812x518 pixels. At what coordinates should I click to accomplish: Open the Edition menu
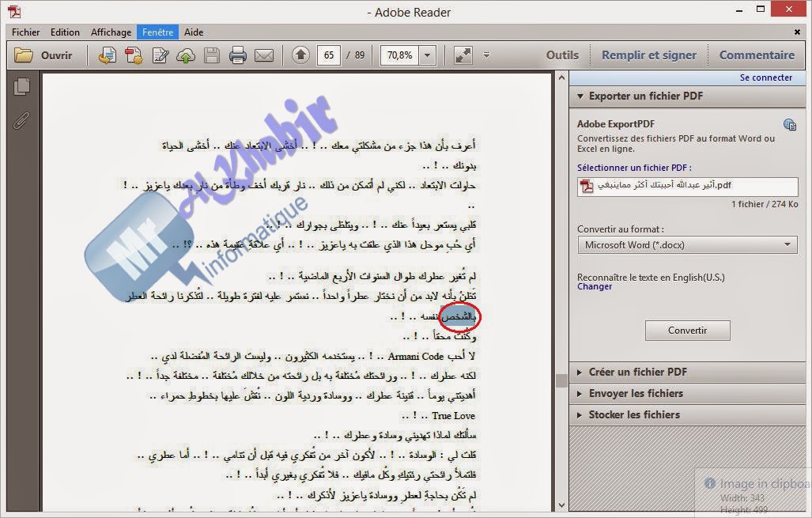click(x=66, y=32)
